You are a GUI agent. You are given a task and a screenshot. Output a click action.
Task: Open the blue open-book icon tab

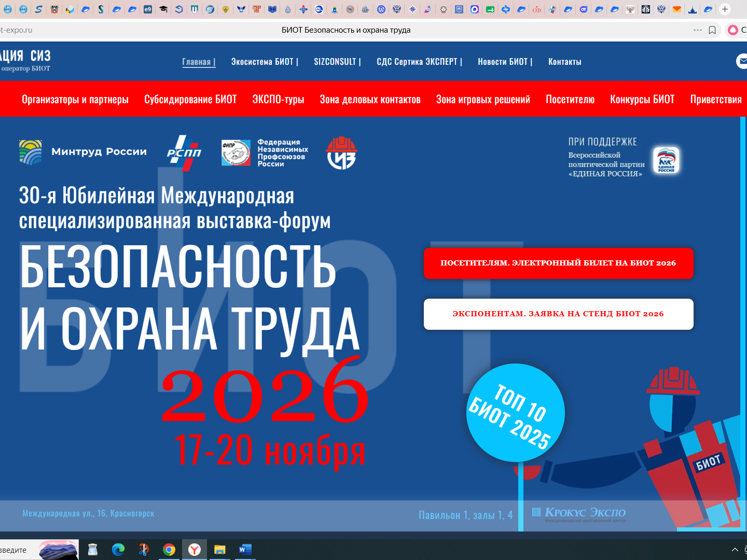click(x=272, y=9)
